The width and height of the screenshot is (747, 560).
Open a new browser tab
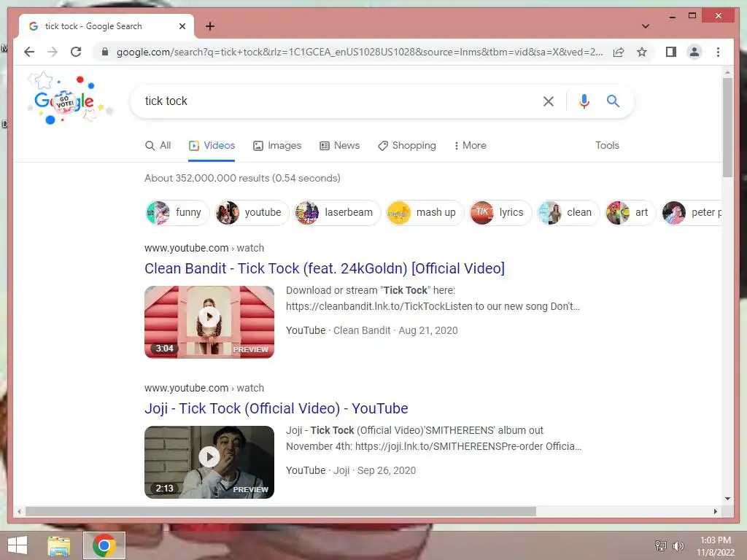point(210,26)
